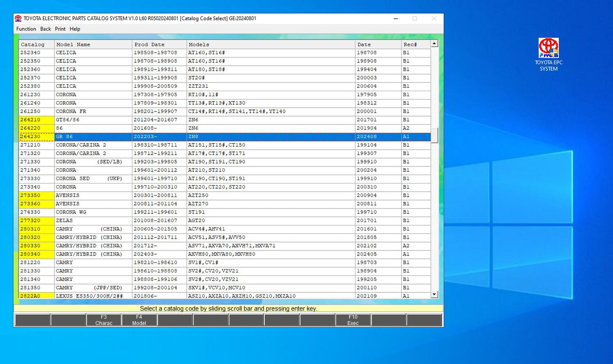Select catalog 261240 CORONA row

point(225,103)
